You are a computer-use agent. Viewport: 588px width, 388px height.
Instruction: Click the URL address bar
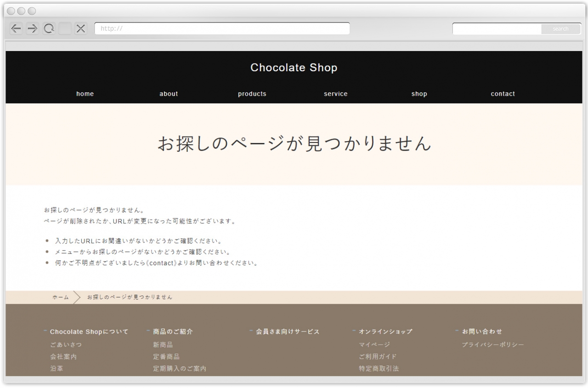point(222,29)
